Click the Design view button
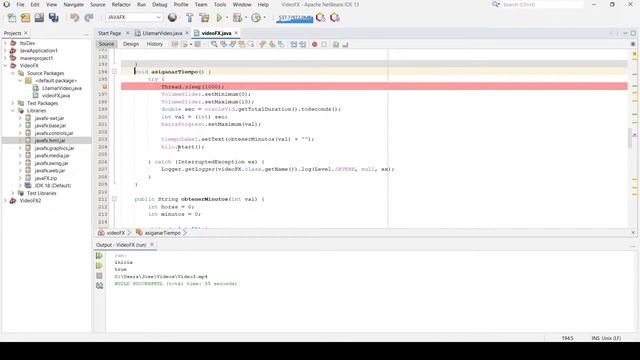640x360 pixels. pyautogui.click(x=131, y=44)
